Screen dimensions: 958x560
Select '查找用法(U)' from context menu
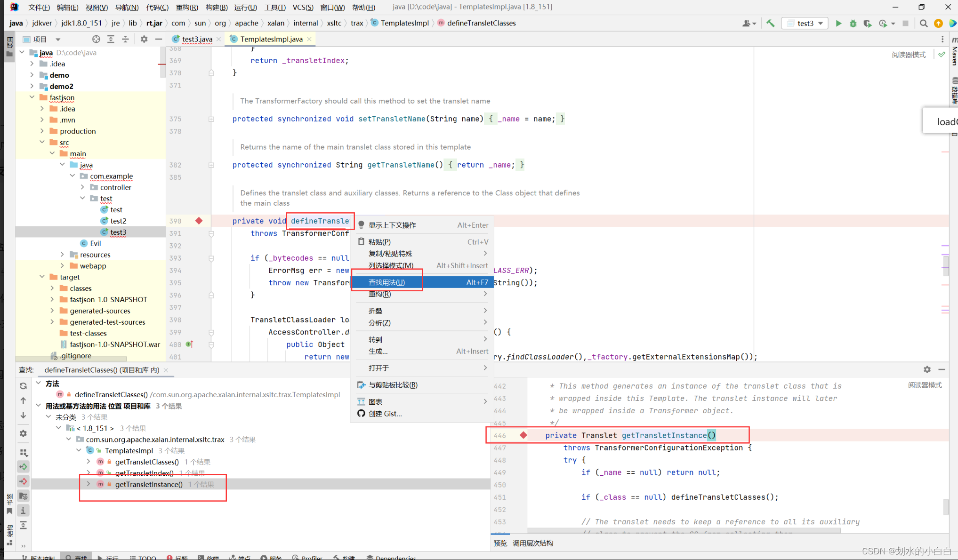386,282
